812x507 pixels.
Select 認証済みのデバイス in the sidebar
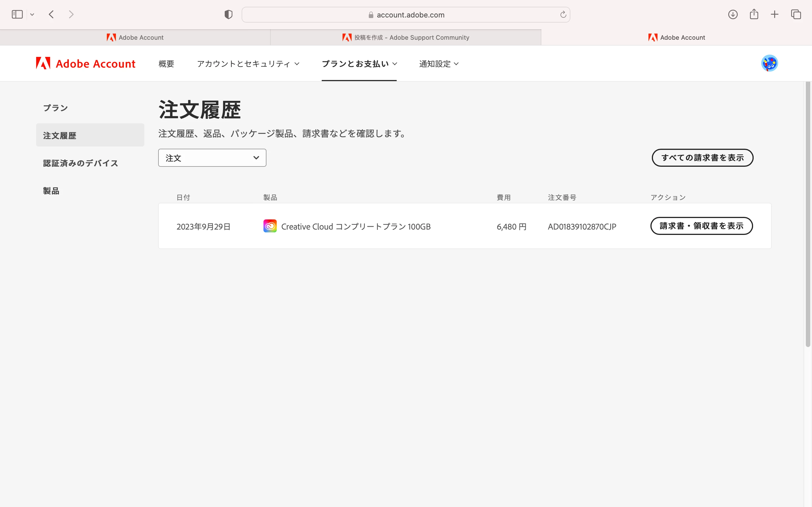coord(81,163)
